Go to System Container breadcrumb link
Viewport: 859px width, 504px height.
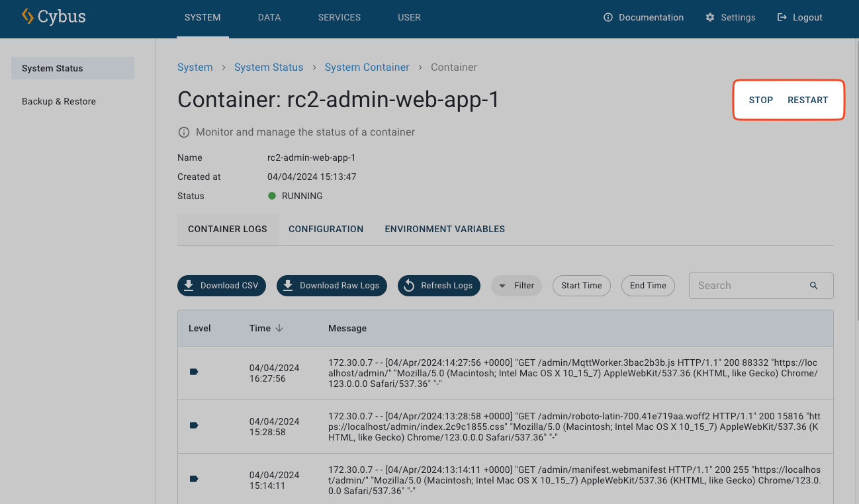[x=367, y=67]
